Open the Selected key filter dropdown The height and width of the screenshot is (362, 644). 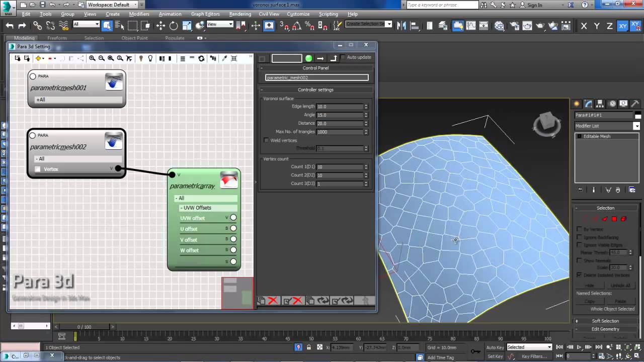click(x=529, y=347)
